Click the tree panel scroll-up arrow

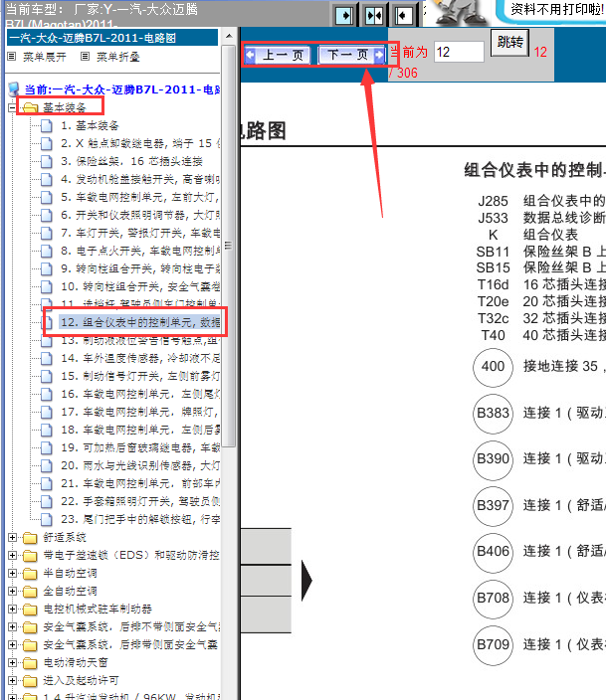point(229,36)
